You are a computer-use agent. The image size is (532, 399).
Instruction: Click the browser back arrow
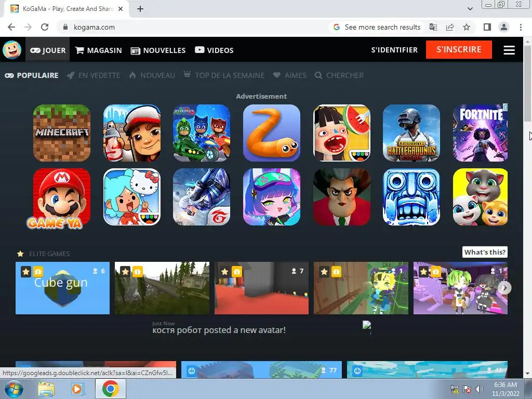[x=11, y=27]
